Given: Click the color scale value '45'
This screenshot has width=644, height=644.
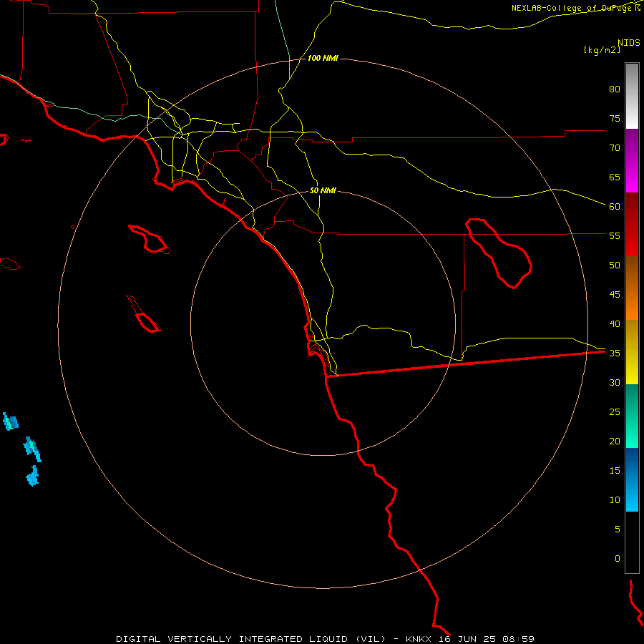Looking at the screenshot, I should coord(615,295).
